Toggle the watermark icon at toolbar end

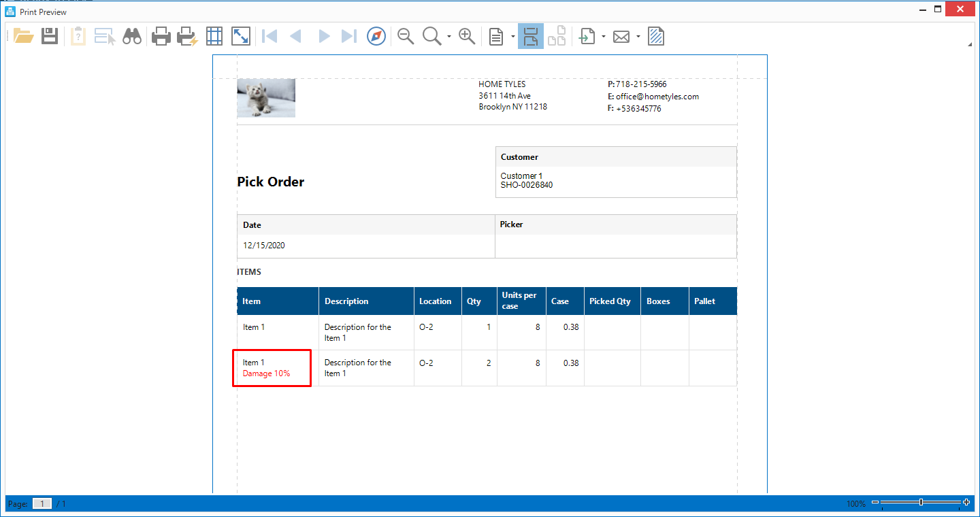[x=656, y=36]
